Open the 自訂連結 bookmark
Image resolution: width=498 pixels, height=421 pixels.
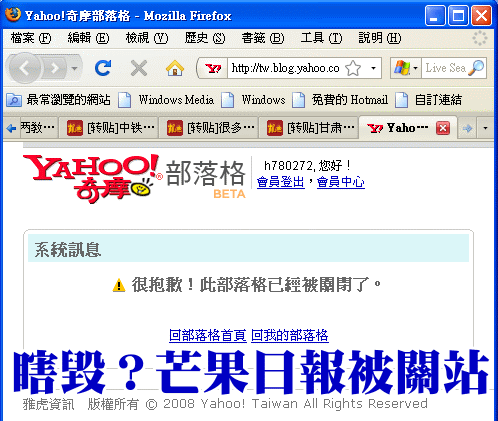click(428, 100)
